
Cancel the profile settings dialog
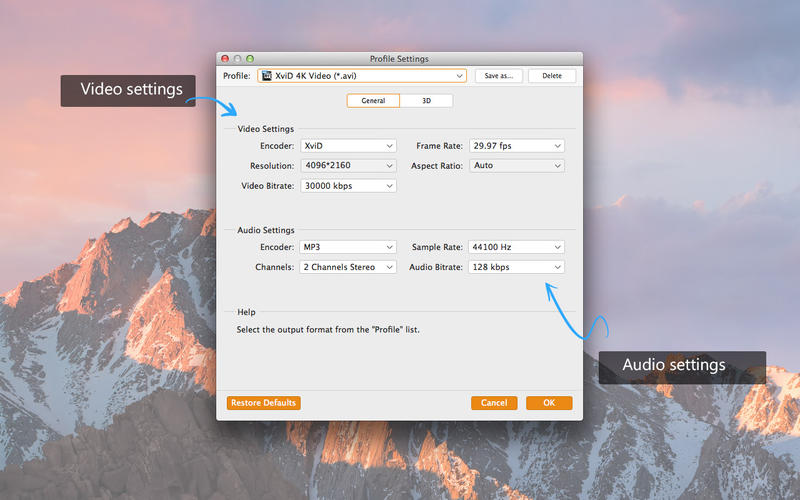(494, 403)
